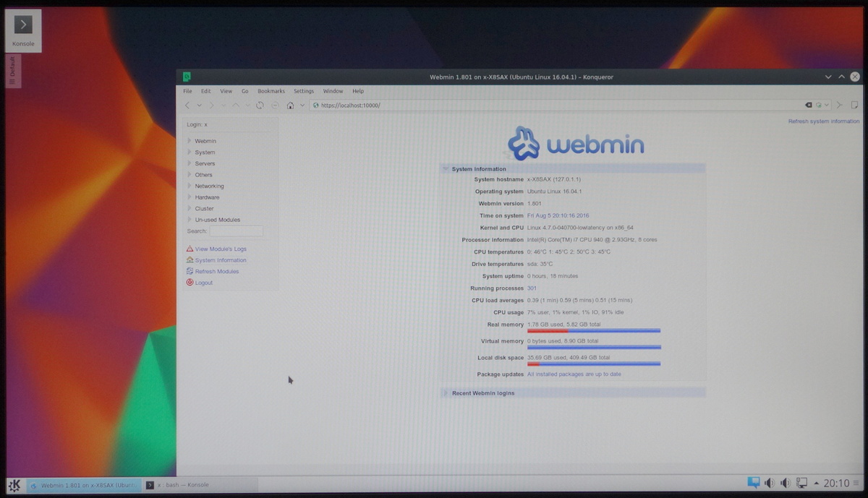Open the File menu
This screenshot has width=868, height=498.
click(187, 91)
